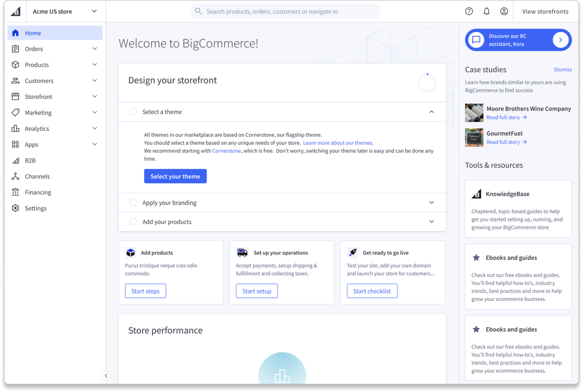Screen dimensions: 583x392
Task: Collapse the sidebar with the arrow button
Action: point(106,376)
